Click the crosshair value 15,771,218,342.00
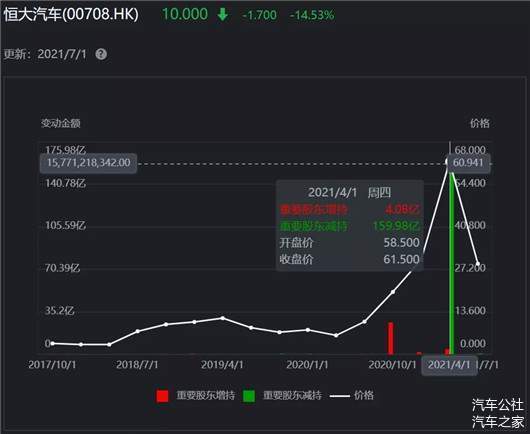Screen dimensions: 530x434 pos(89,163)
